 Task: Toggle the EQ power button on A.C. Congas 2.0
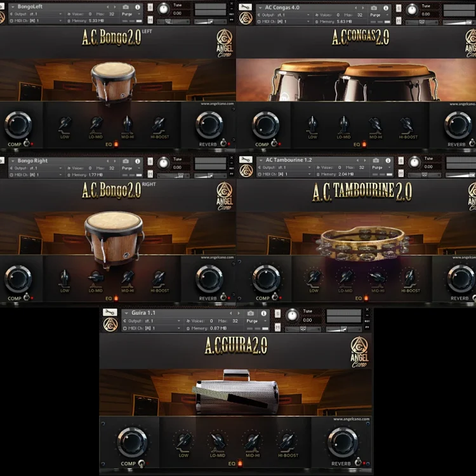click(x=364, y=144)
